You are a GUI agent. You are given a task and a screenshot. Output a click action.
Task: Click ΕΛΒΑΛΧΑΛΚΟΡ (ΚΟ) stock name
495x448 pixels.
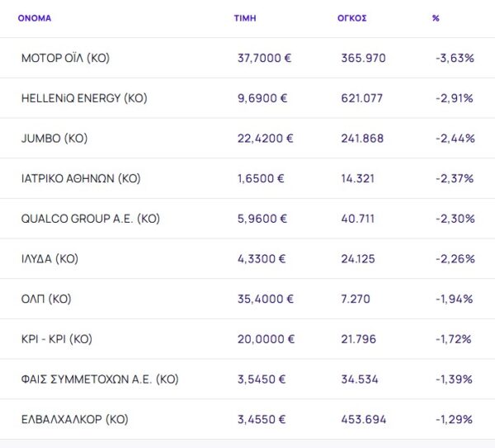75,419
